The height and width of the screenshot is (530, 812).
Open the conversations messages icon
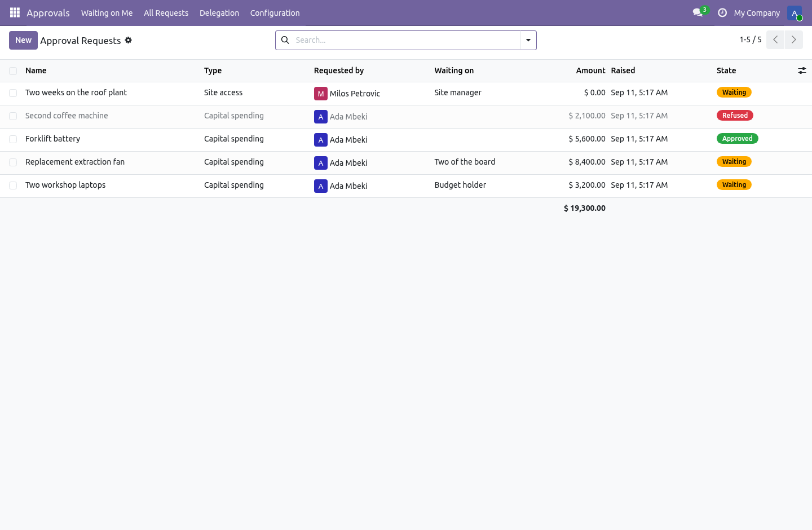[x=698, y=12]
